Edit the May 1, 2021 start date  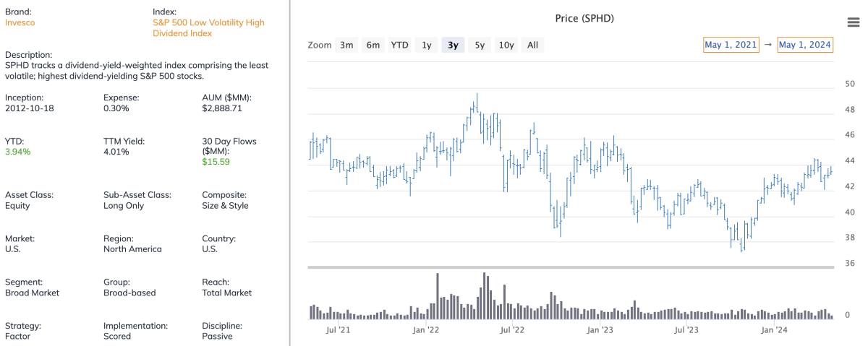click(731, 45)
